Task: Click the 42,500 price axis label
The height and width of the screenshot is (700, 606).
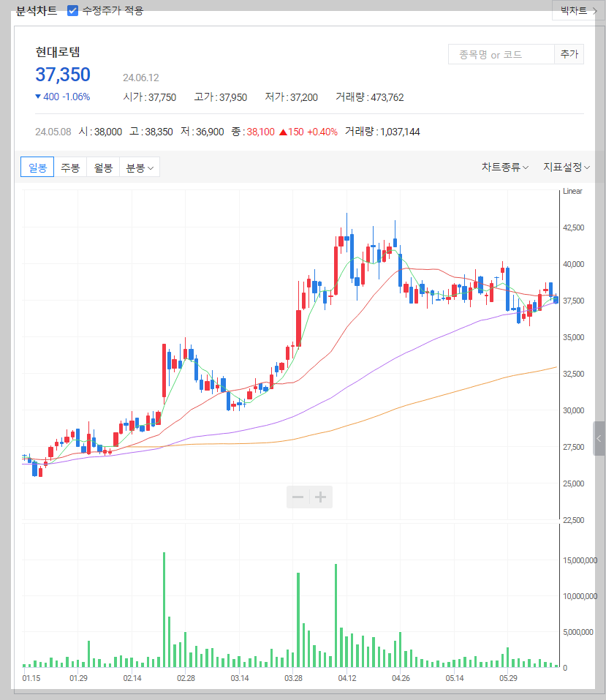Action: [573, 227]
